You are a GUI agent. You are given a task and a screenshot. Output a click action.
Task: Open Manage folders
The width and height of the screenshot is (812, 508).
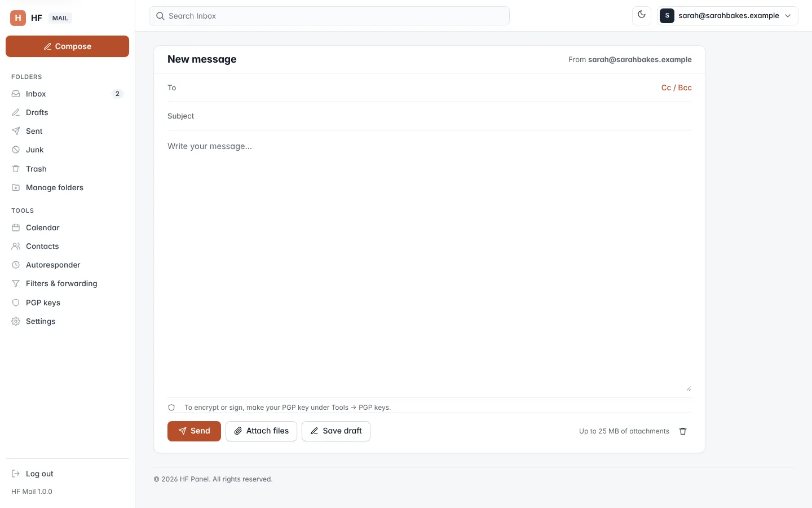(67, 187)
